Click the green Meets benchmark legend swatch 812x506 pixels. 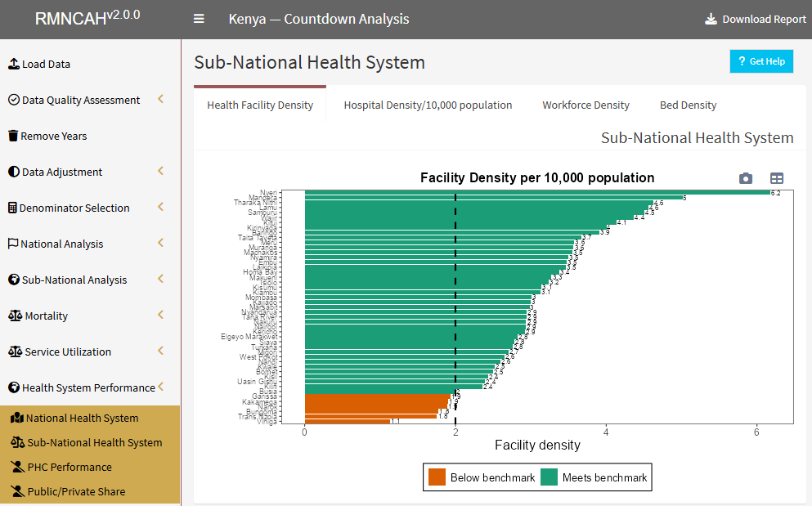point(549,477)
